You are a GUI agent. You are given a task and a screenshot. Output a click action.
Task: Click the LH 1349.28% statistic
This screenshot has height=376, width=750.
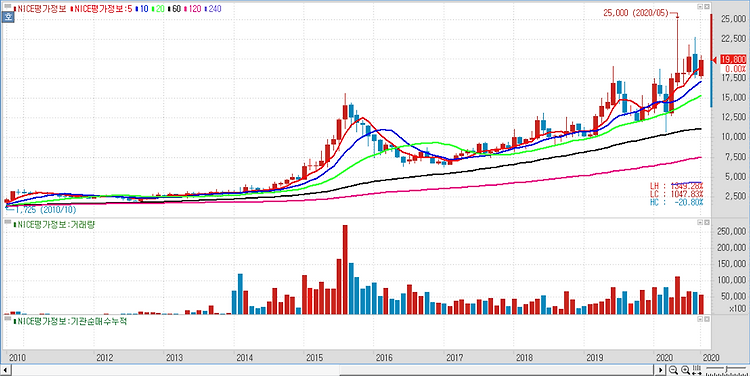point(676,186)
